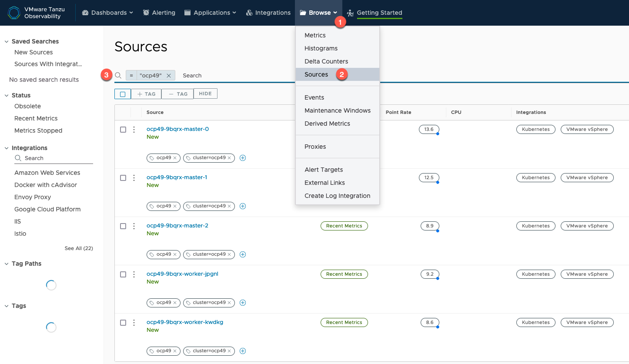Click the − TAG button
The height and width of the screenshot is (364, 629).
coord(177,94)
